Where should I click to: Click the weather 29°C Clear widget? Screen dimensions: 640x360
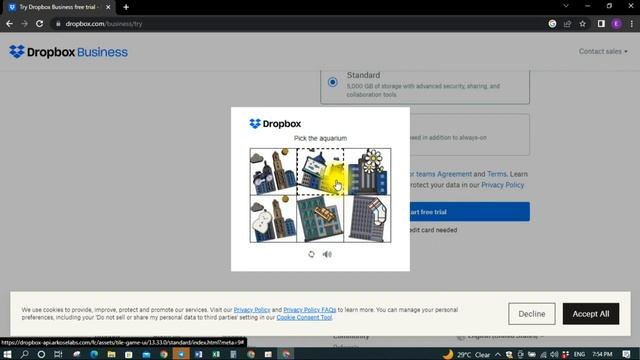click(466, 354)
